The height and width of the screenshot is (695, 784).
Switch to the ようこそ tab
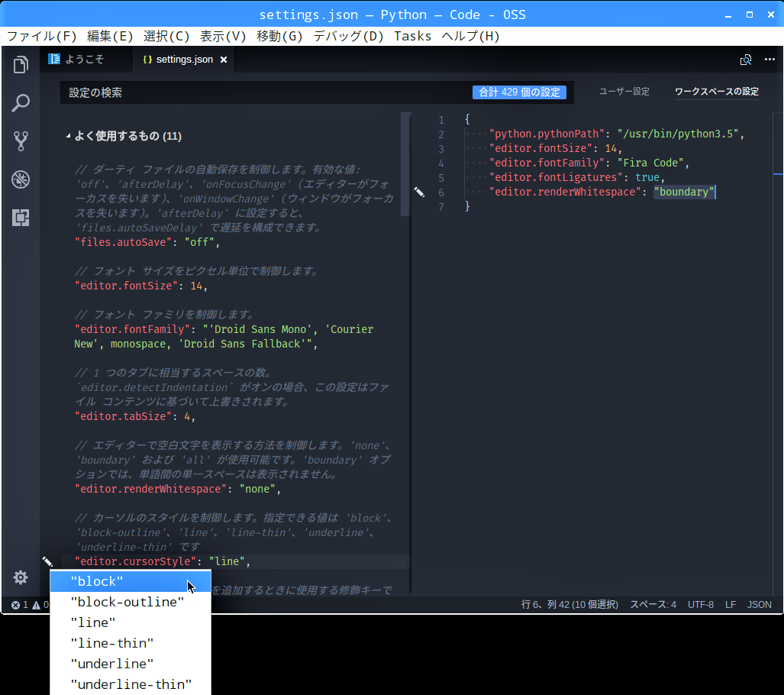tap(85, 60)
